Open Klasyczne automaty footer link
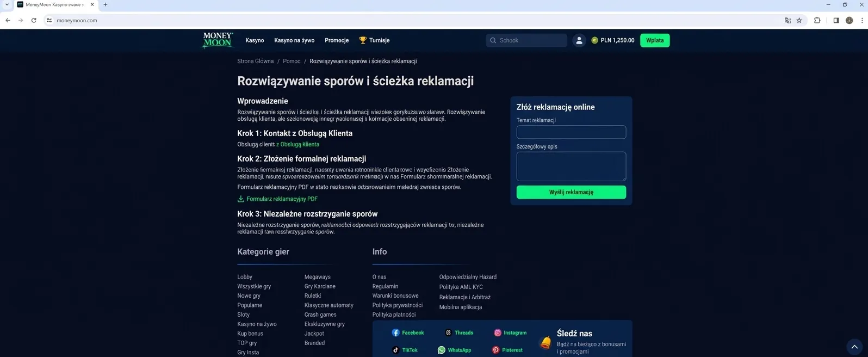Viewport: 868px width, 357px height. tap(329, 305)
